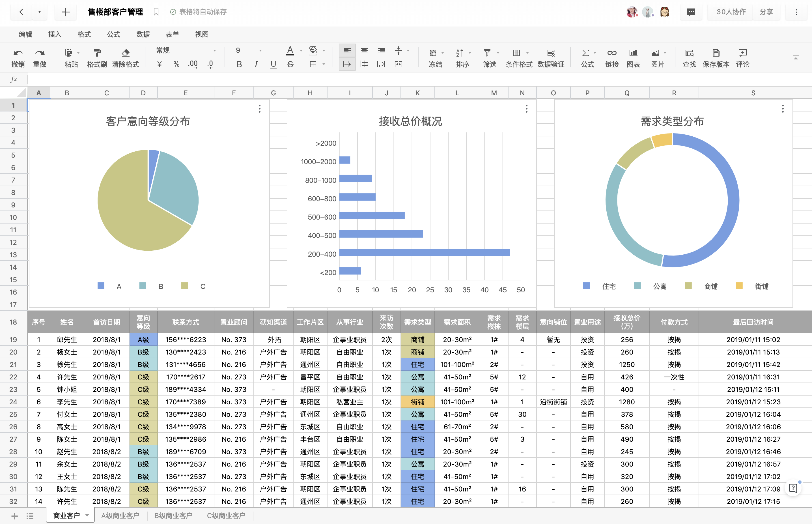The height and width of the screenshot is (524, 812).
Task: Open the chat message icon in header
Action: coord(691,12)
